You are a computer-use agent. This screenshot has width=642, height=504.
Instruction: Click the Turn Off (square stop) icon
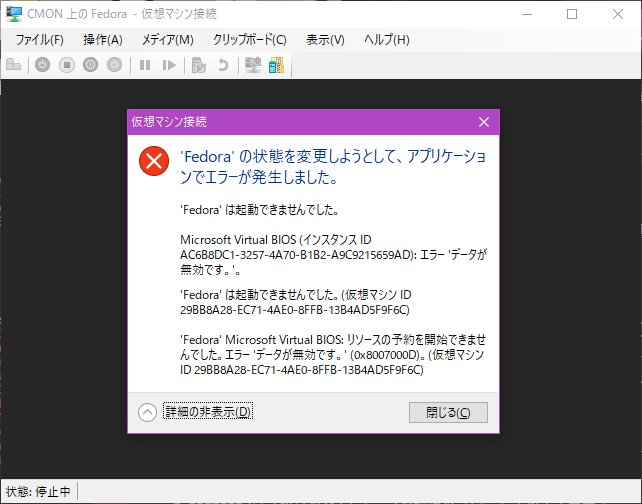(66, 65)
